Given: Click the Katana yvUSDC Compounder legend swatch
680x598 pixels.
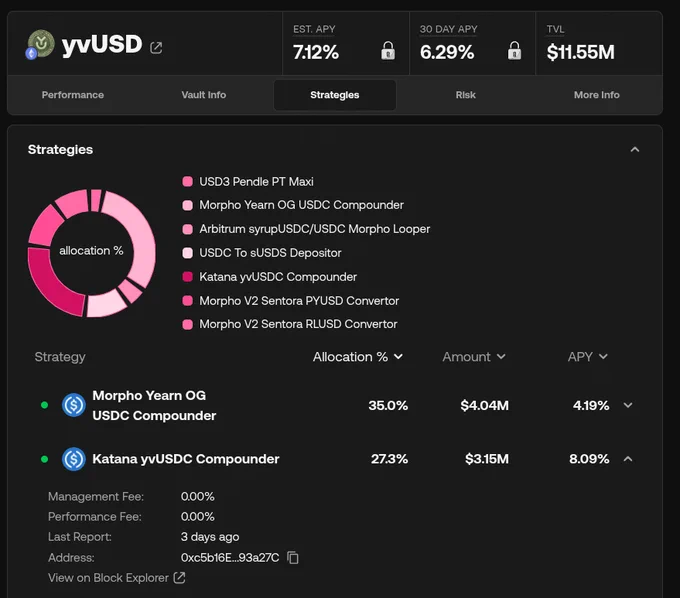Looking at the screenshot, I should (x=187, y=277).
